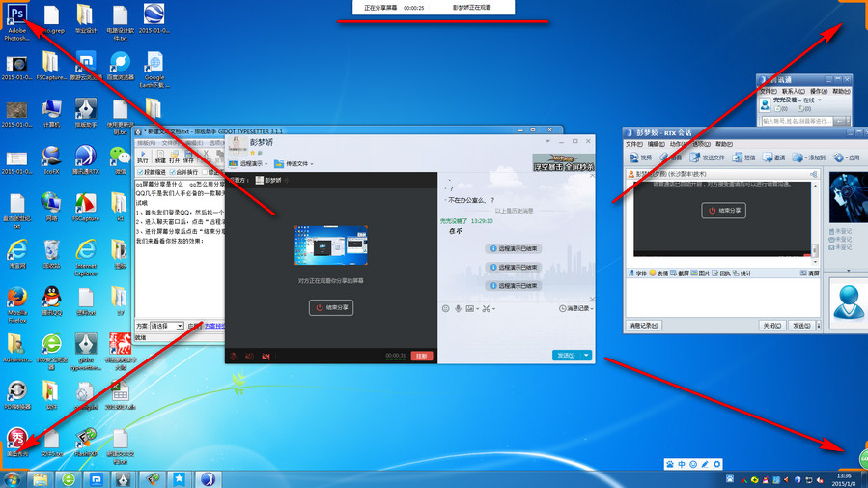Open the 方案 请选择 combo box
868x488 pixels.
tap(166, 326)
